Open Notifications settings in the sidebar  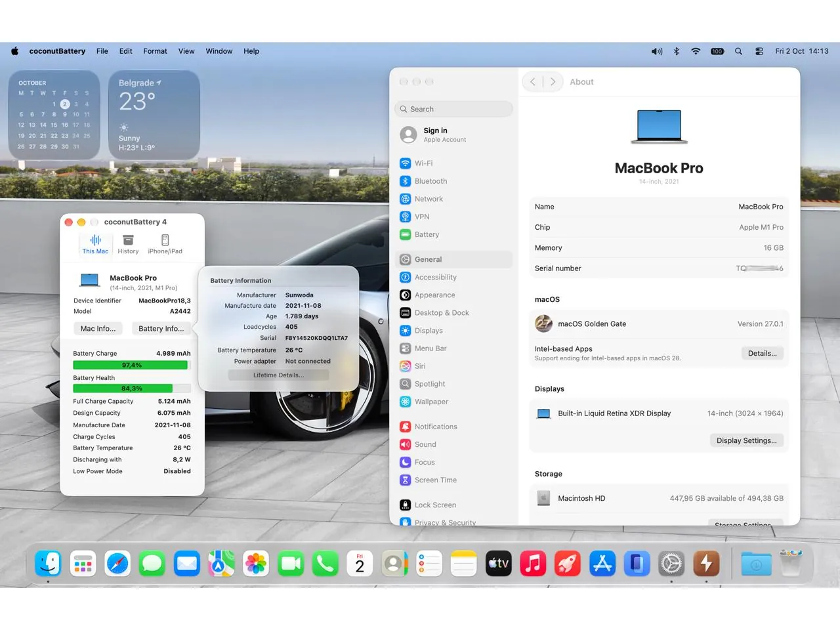point(455,427)
